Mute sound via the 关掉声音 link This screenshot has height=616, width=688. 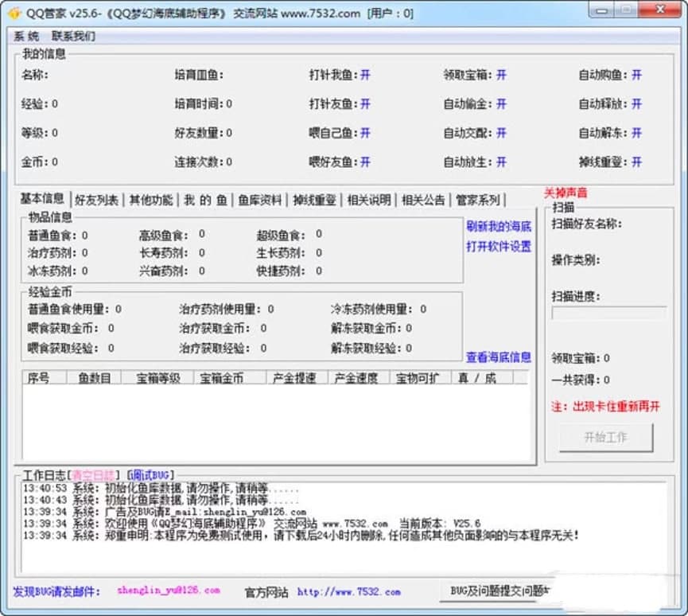click(x=566, y=193)
